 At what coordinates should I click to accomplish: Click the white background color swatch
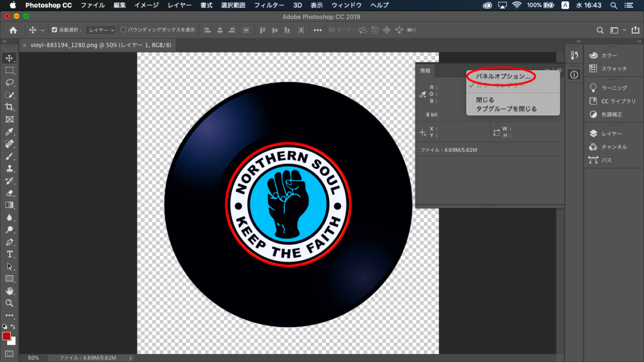point(13,342)
